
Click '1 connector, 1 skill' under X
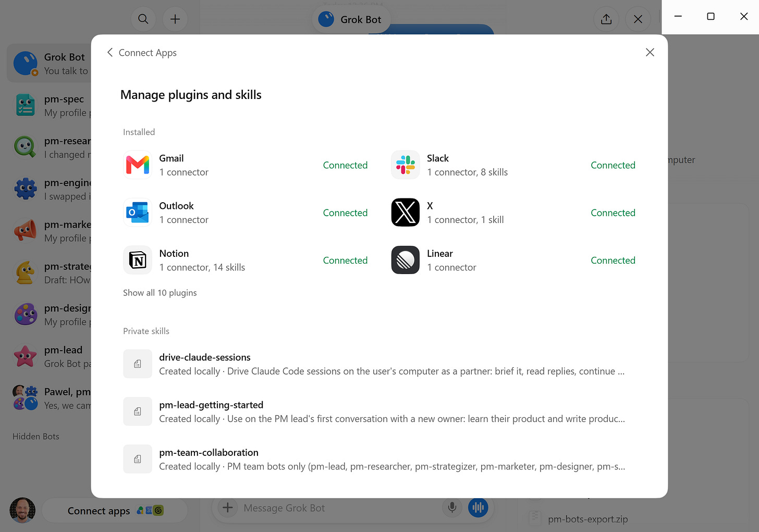pos(465,220)
